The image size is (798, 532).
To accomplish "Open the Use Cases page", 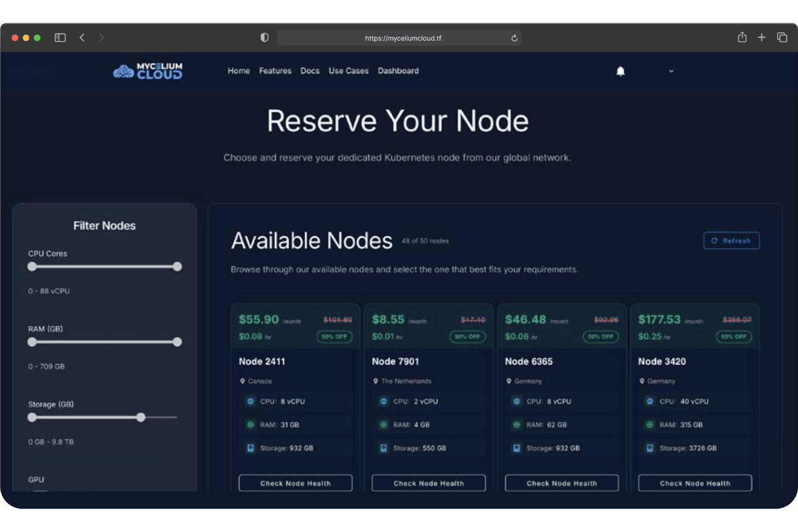I will click(x=348, y=71).
